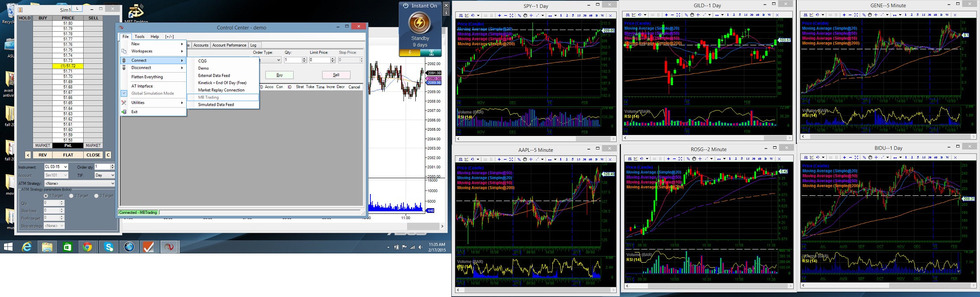Click FLAT button in SuperDOM
980x297 pixels.
pos(68,155)
